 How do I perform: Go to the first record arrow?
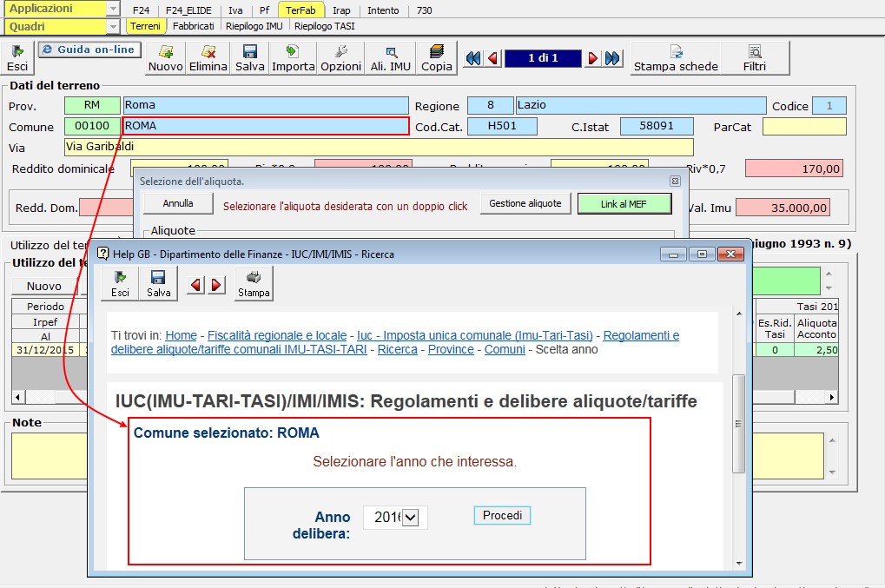click(x=473, y=58)
